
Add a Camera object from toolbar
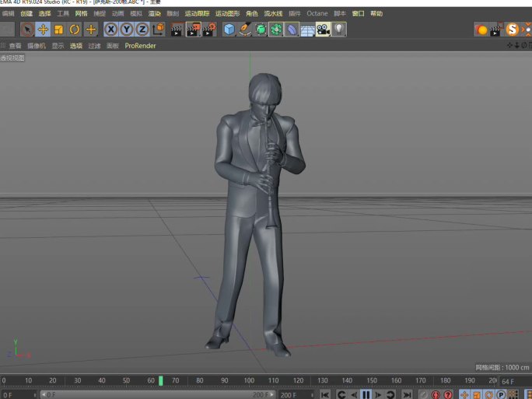[x=323, y=30]
